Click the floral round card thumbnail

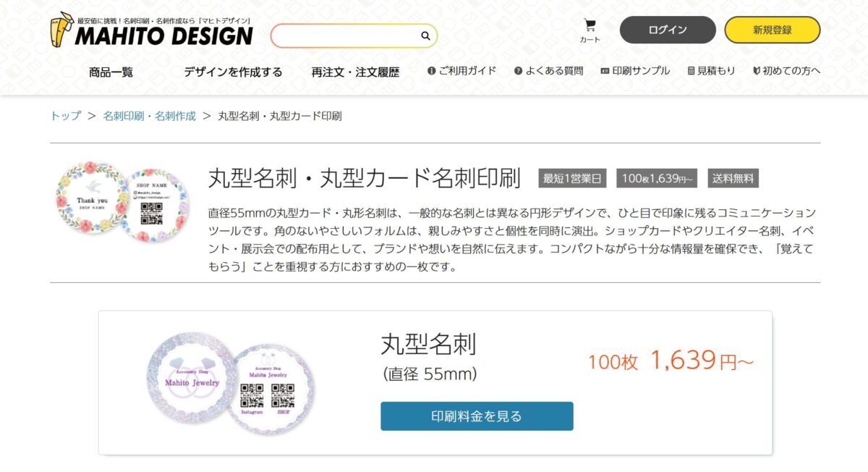click(122, 201)
